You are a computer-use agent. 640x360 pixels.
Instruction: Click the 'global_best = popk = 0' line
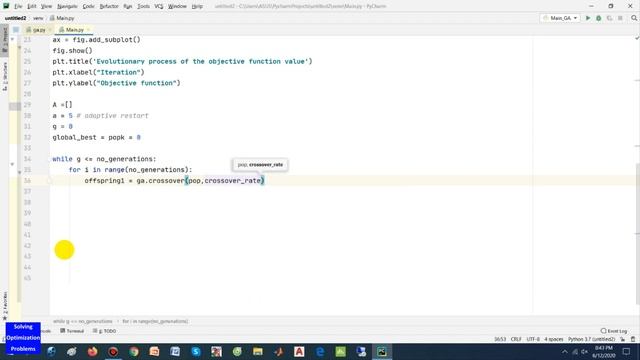point(96,137)
